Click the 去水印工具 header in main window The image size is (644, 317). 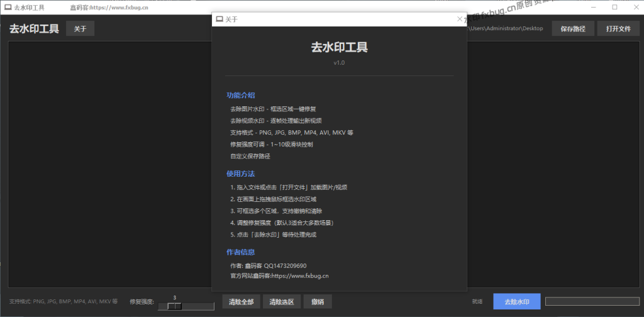point(34,29)
